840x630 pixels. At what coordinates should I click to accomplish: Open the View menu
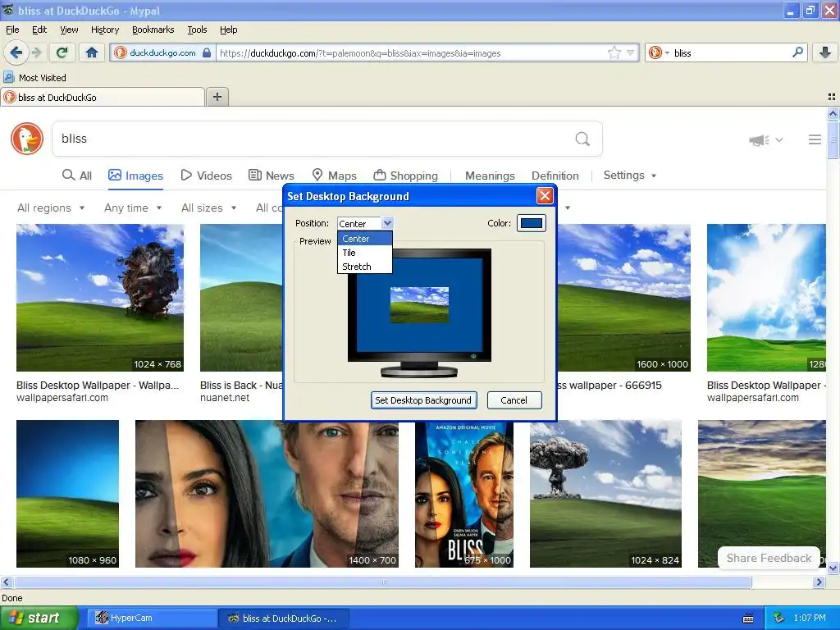69,30
